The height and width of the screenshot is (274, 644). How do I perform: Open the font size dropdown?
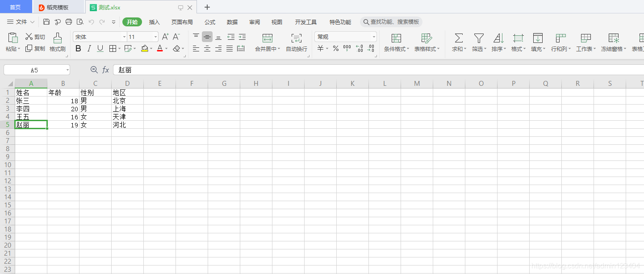point(155,36)
